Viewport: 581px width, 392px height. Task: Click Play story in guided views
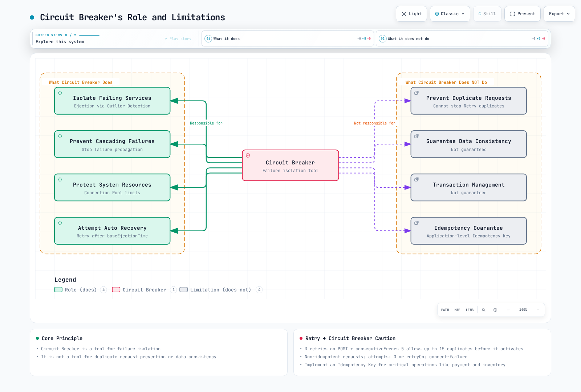pos(178,38)
